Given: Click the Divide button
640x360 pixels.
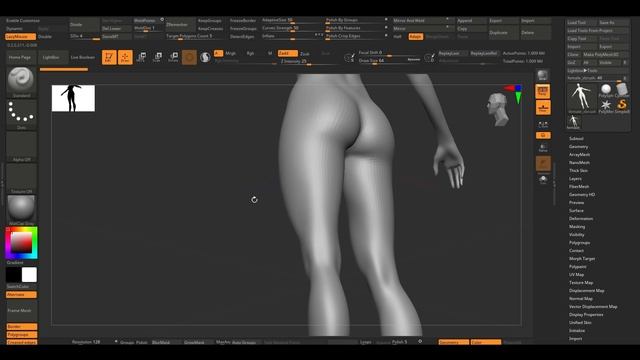Looking at the screenshot, I should 84,24.
